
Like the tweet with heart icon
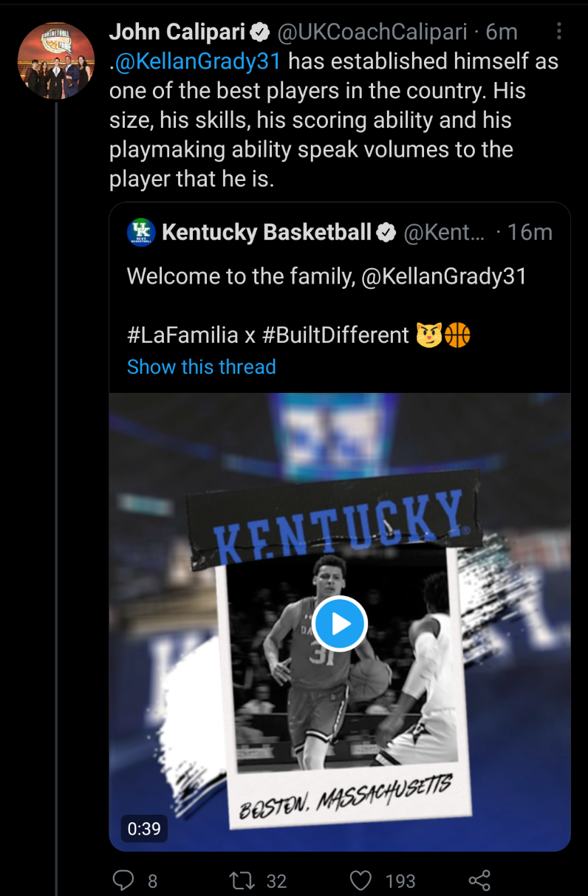[360, 880]
